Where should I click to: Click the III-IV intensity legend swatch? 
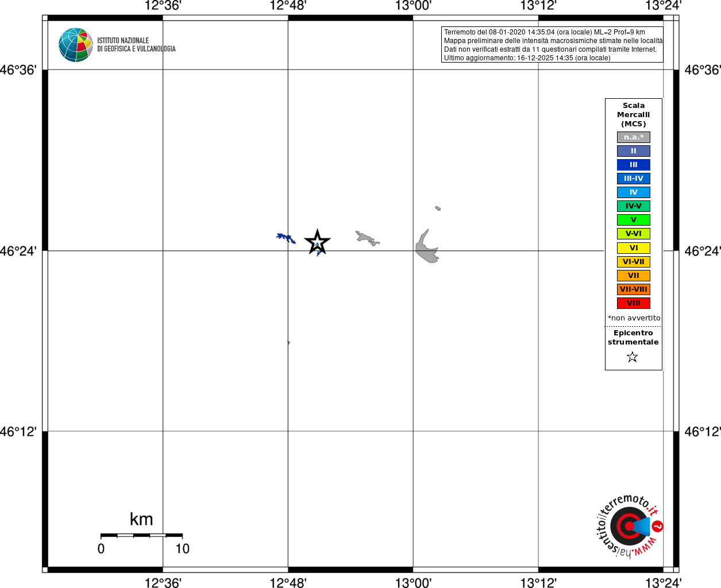[x=634, y=179]
